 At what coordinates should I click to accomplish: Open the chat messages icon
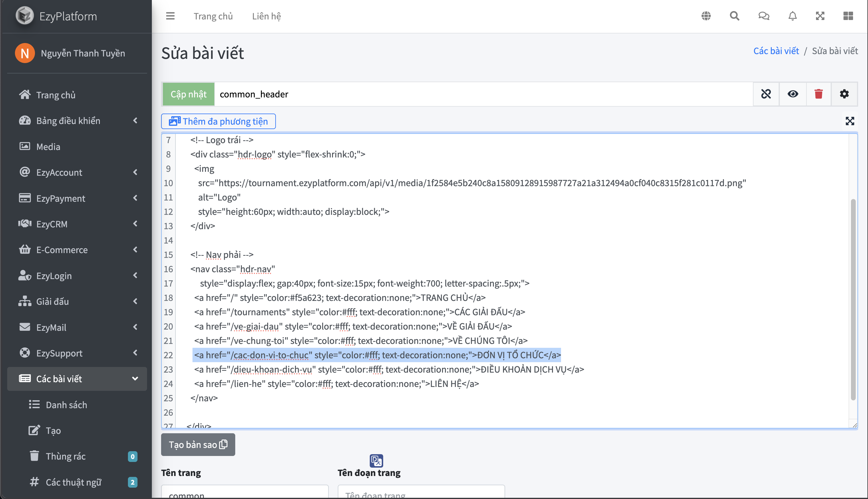(763, 16)
